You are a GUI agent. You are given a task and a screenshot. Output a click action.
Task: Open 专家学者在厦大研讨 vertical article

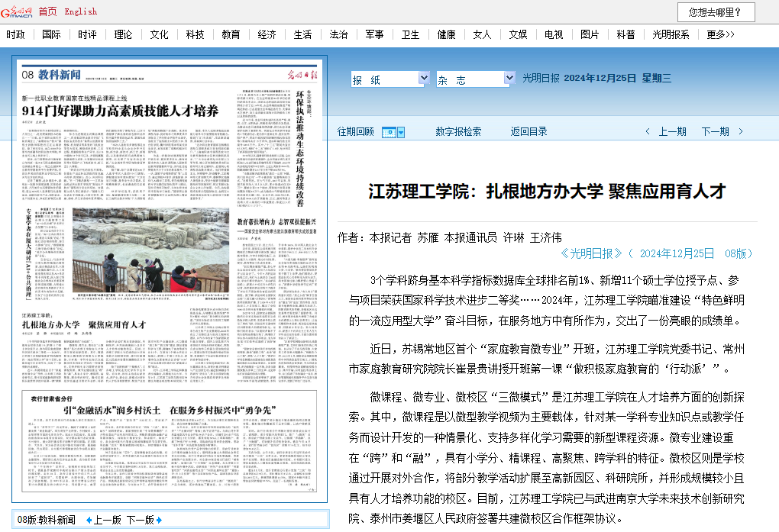tap(27, 253)
